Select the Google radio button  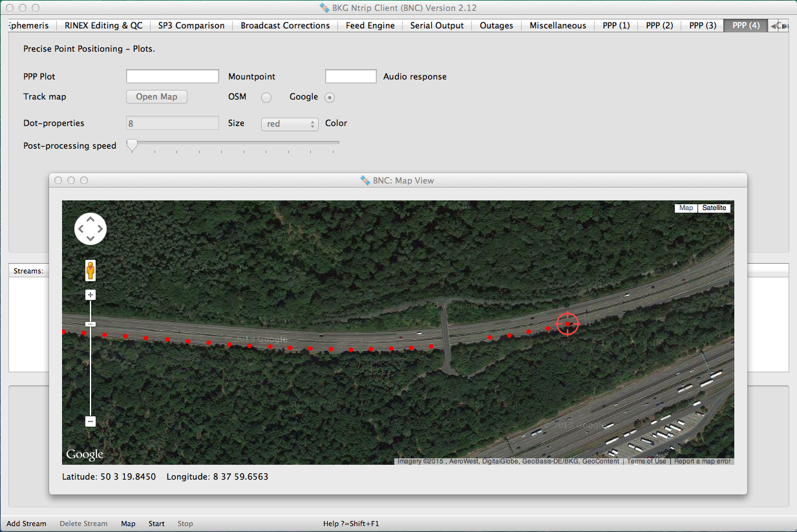[x=330, y=98]
